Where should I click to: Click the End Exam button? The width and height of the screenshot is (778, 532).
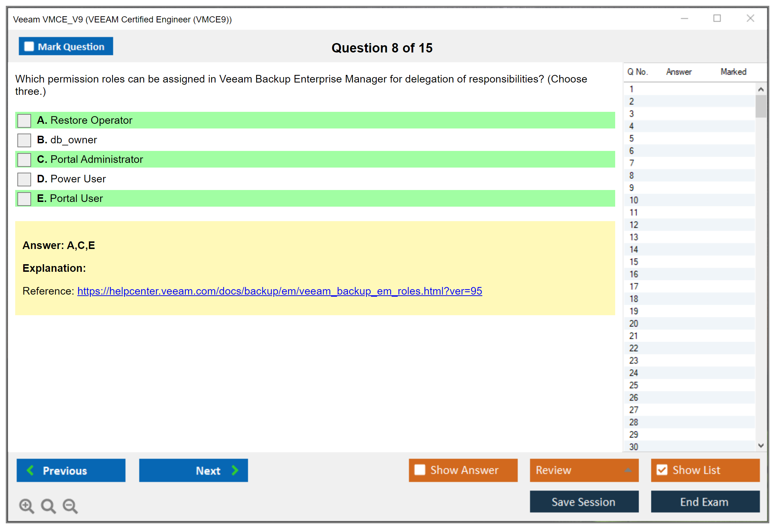705,502
